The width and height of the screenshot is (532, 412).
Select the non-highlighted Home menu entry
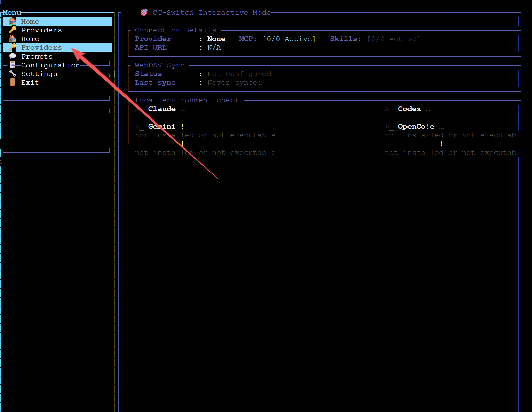30,39
